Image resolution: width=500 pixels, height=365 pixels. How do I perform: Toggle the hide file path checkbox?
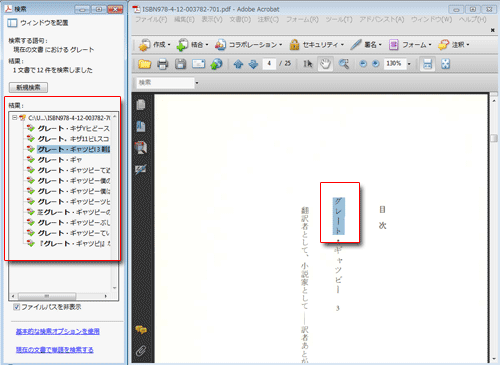coord(16,307)
